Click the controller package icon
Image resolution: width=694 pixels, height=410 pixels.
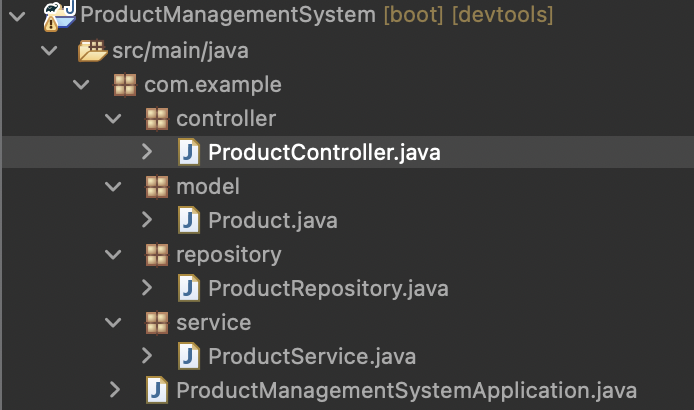point(157,119)
